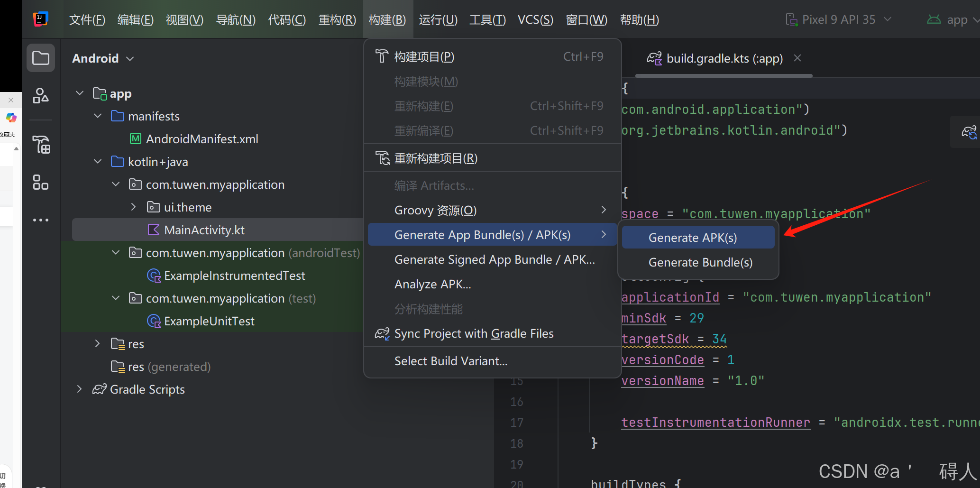Viewport: 980px width, 488px height.
Task: Click the hammer icon beside 构建项目
Action: [382, 56]
